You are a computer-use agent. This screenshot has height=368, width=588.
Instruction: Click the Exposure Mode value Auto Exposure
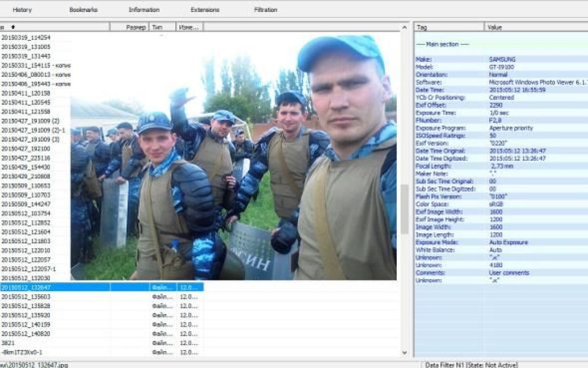tap(508, 242)
